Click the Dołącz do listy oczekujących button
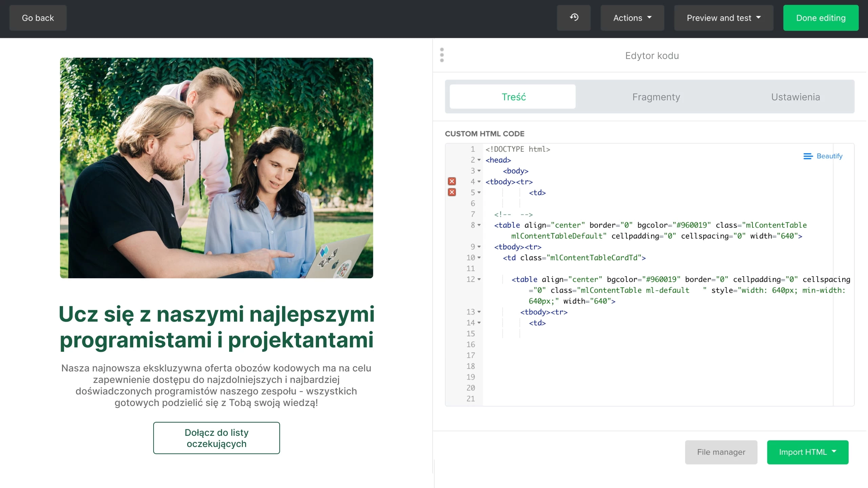Image resolution: width=868 pixels, height=488 pixels. coord(216,438)
